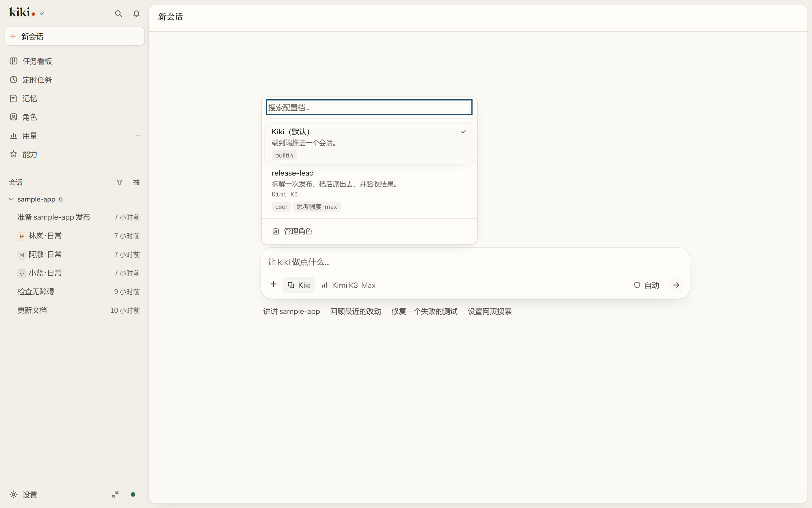Viewport: 812px width, 508px height.
Task: Send message with arrow button
Action: (676, 285)
